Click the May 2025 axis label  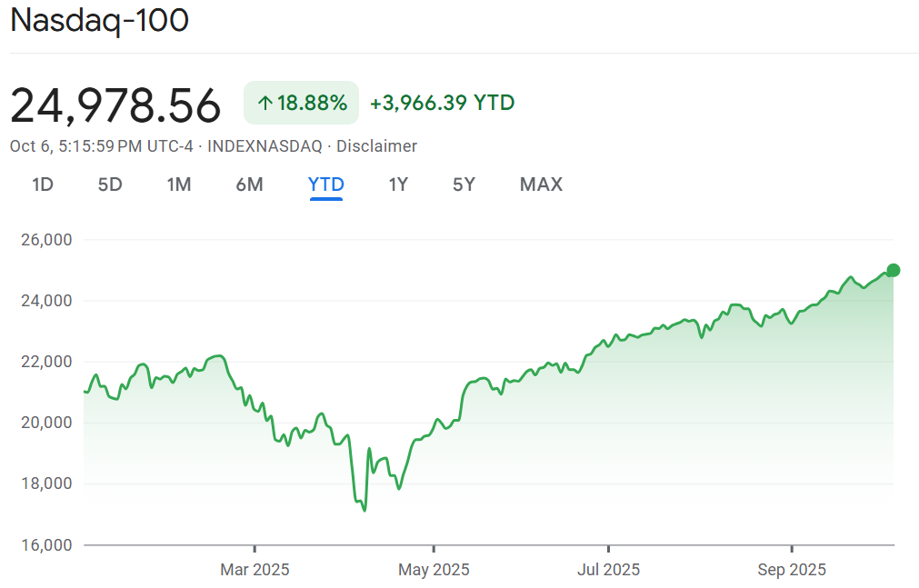(x=435, y=570)
